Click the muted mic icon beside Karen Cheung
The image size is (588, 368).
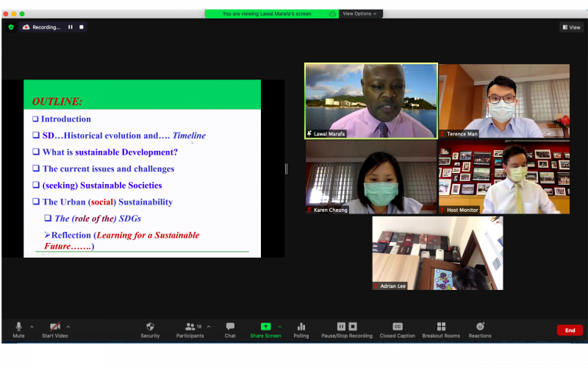(309, 210)
